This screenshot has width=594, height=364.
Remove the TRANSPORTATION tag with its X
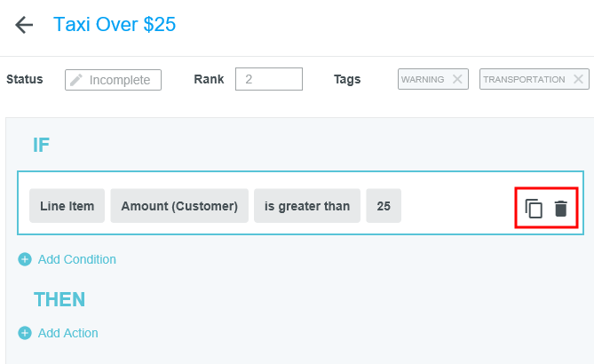coord(579,79)
